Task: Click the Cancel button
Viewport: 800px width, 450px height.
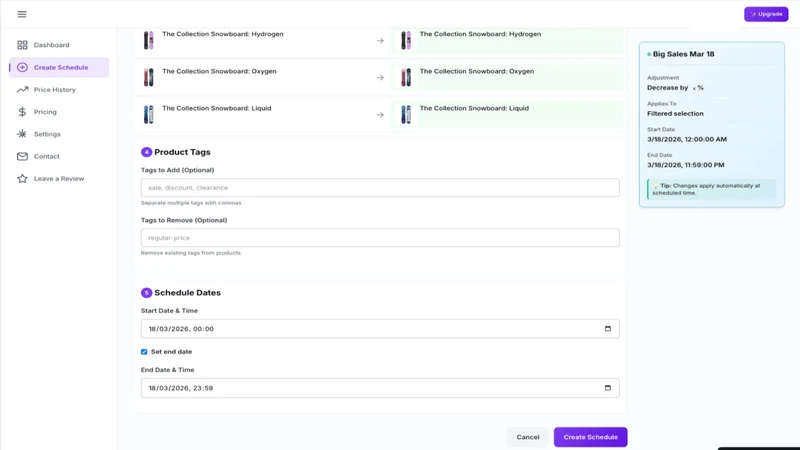Action: (528, 437)
